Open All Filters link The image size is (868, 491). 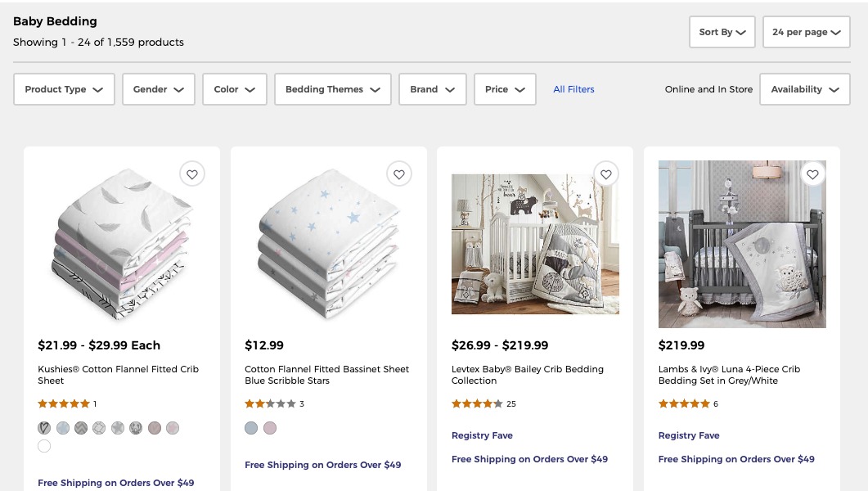click(573, 89)
